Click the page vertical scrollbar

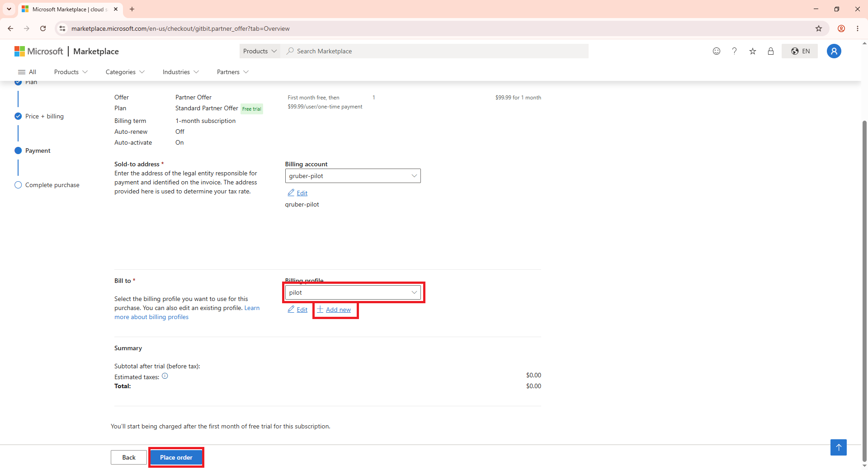point(864,289)
